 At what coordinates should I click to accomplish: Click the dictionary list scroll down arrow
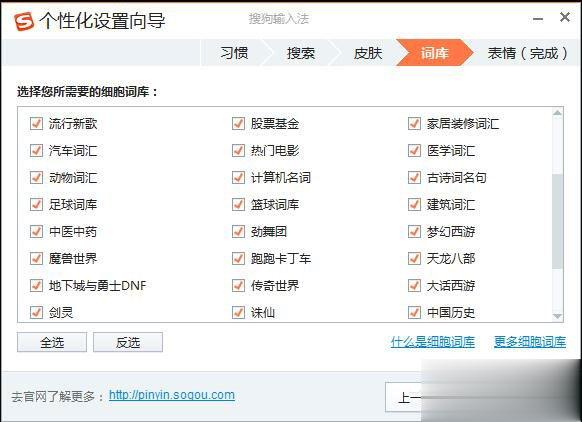pyautogui.click(x=557, y=316)
